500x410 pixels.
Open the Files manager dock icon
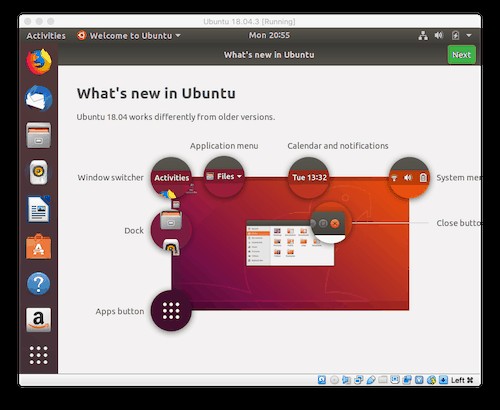coord(39,135)
